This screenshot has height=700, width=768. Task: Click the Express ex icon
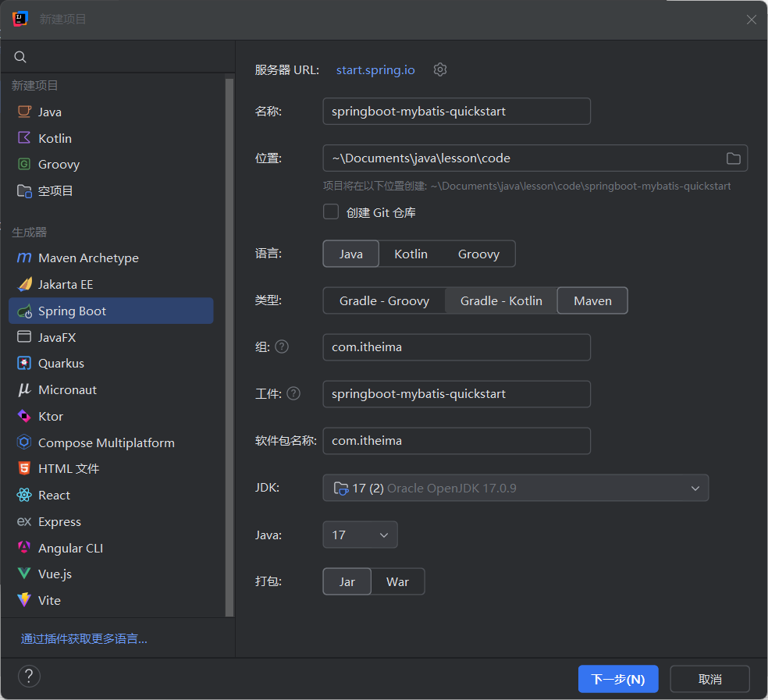tap(24, 522)
